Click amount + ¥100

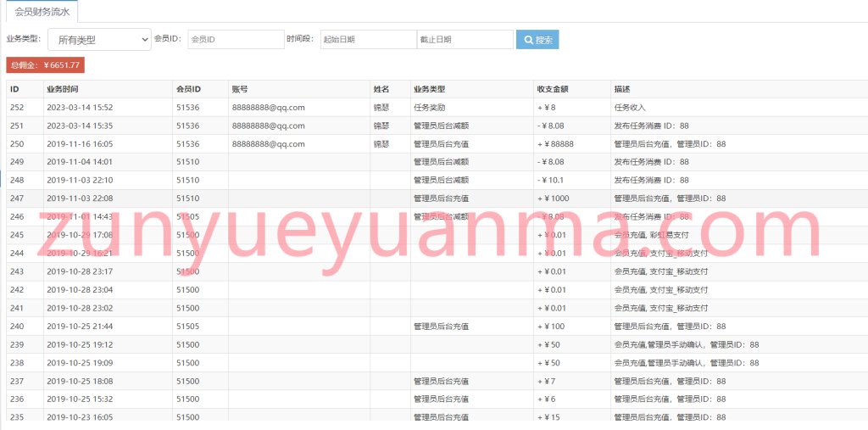pos(551,327)
